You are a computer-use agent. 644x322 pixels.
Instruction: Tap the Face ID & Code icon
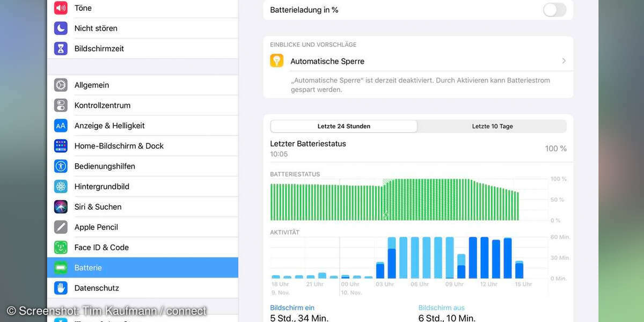(x=61, y=247)
